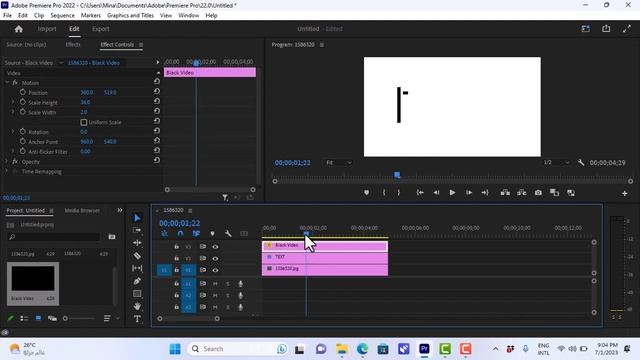The width and height of the screenshot is (640, 360).
Task: Select the Selection tool arrow
Action: coord(137,218)
